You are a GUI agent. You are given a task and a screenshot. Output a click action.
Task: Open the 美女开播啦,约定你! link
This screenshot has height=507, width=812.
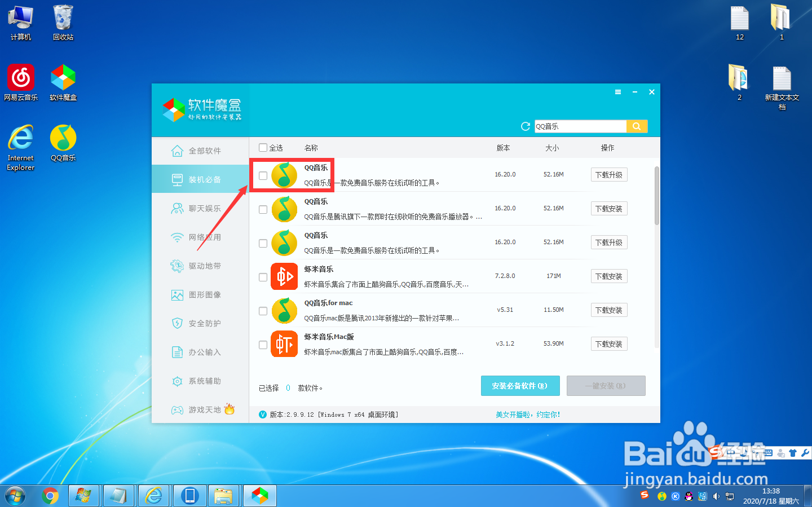528,415
